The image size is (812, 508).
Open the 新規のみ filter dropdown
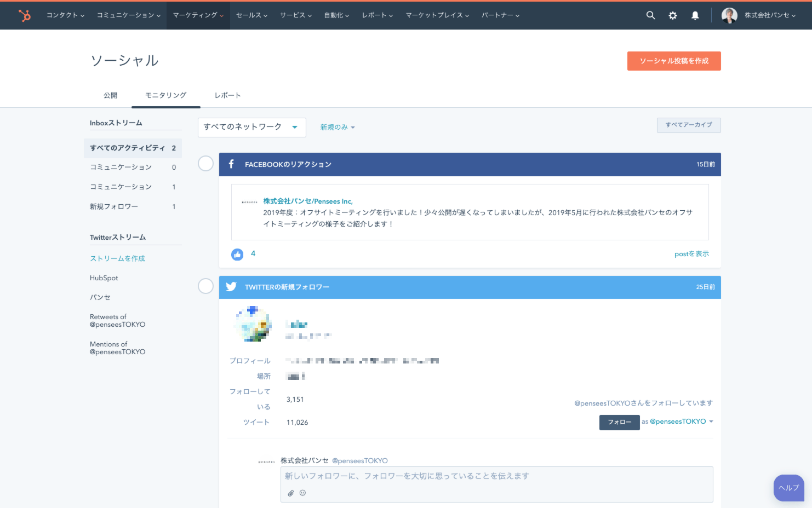(338, 127)
